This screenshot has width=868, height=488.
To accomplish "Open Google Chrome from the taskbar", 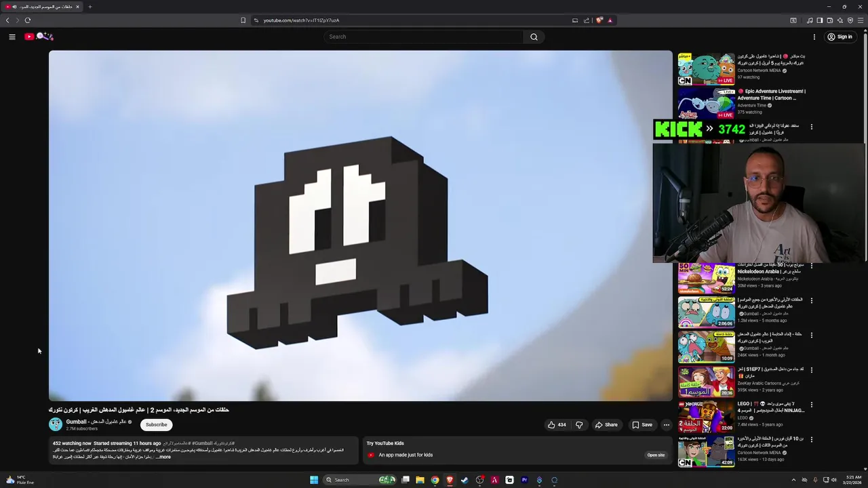I will click(x=435, y=480).
